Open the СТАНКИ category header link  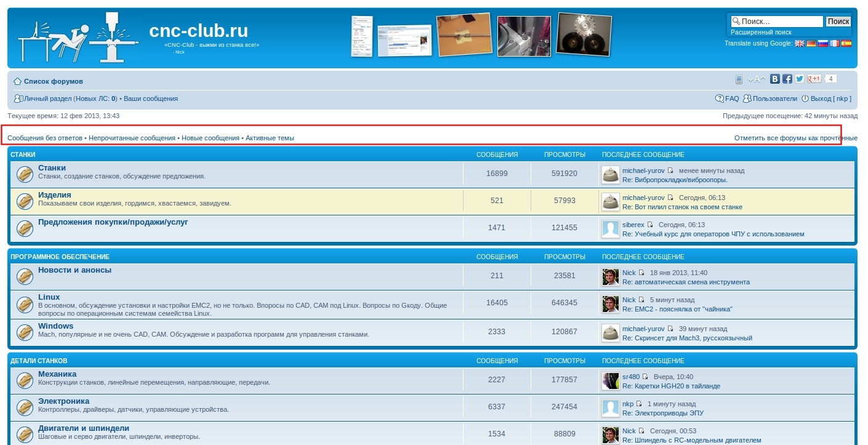click(23, 154)
